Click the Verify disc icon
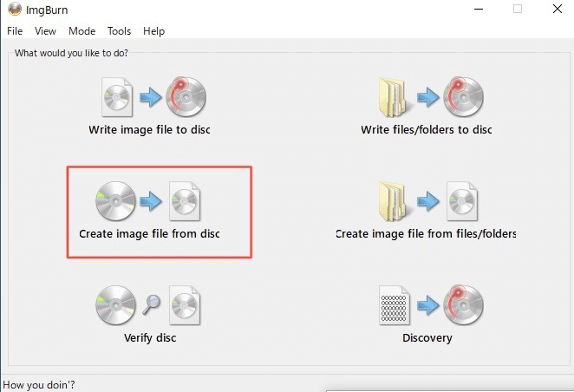The image size is (574, 392). pos(148,305)
